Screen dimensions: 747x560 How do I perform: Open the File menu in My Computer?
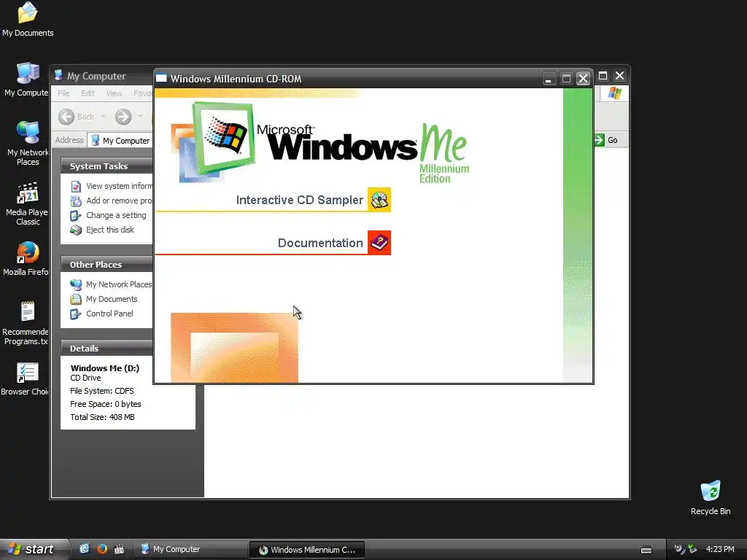[x=63, y=93]
